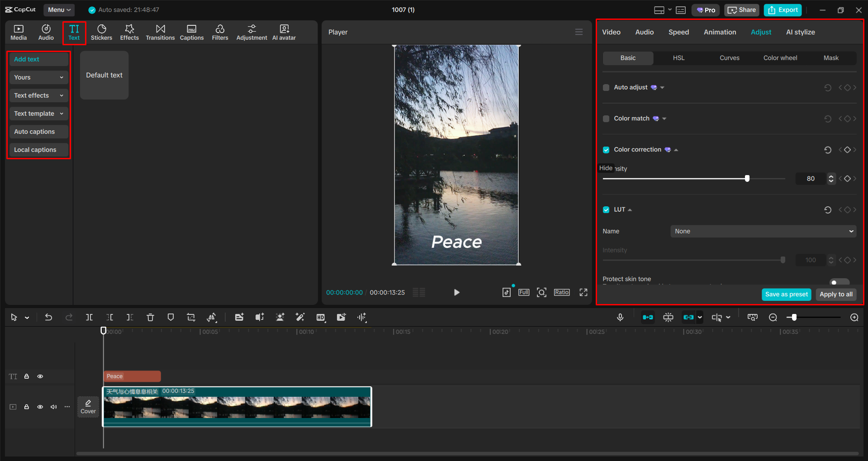Open the Crop tool in the timeline toolbar
The height and width of the screenshot is (461, 868).
coord(191,317)
